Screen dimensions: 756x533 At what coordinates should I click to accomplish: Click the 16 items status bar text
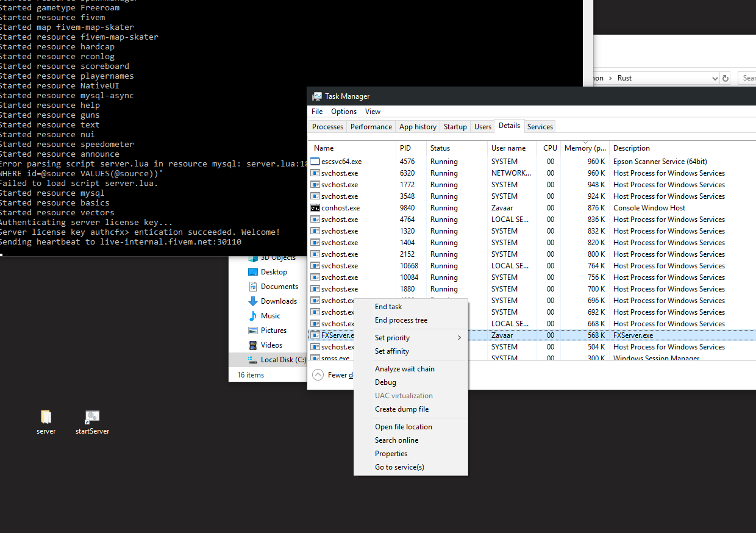coord(251,375)
